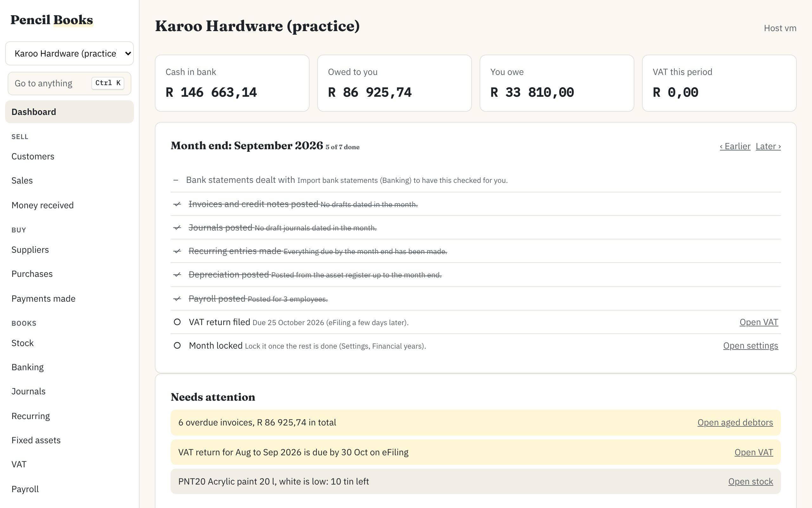Click the Cash in bank card
The width and height of the screenshot is (812, 508).
[x=232, y=83]
